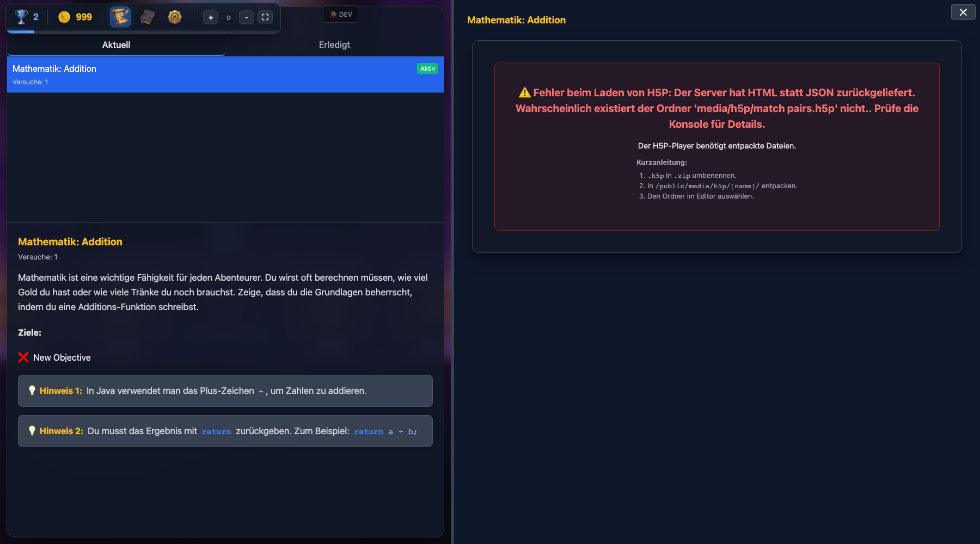This screenshot has width=980, height=544.
Task: Close the Mathematik: Addition task panel
Action: pyautogui.click(x=963, y=12)
